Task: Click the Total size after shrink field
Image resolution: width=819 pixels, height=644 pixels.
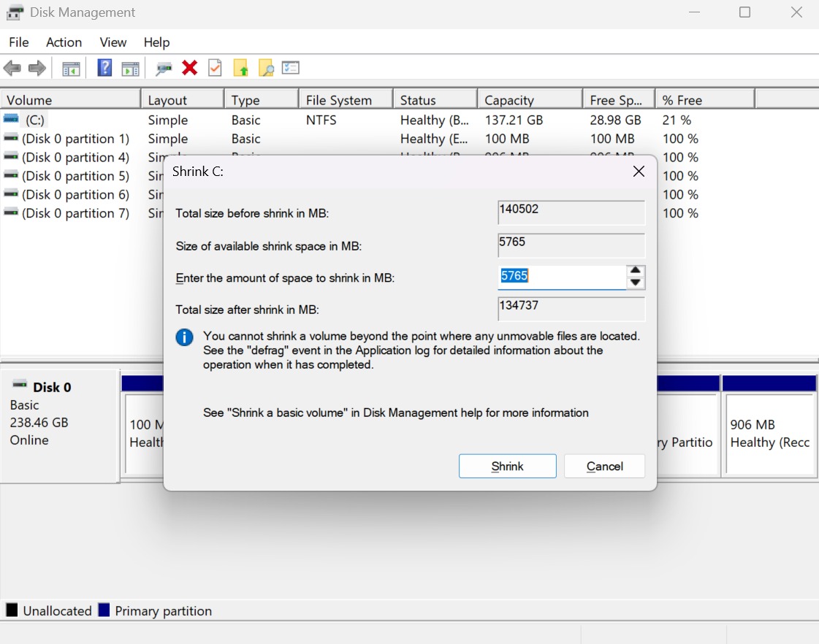Action: 571,309
